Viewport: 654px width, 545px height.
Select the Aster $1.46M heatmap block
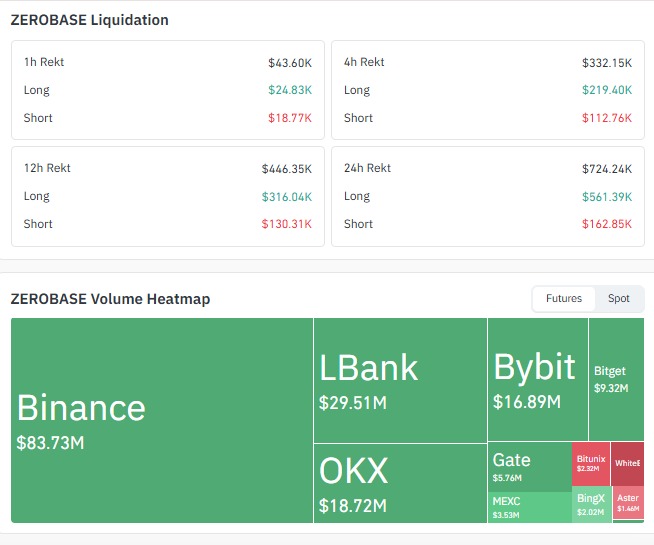coord(628,503)
